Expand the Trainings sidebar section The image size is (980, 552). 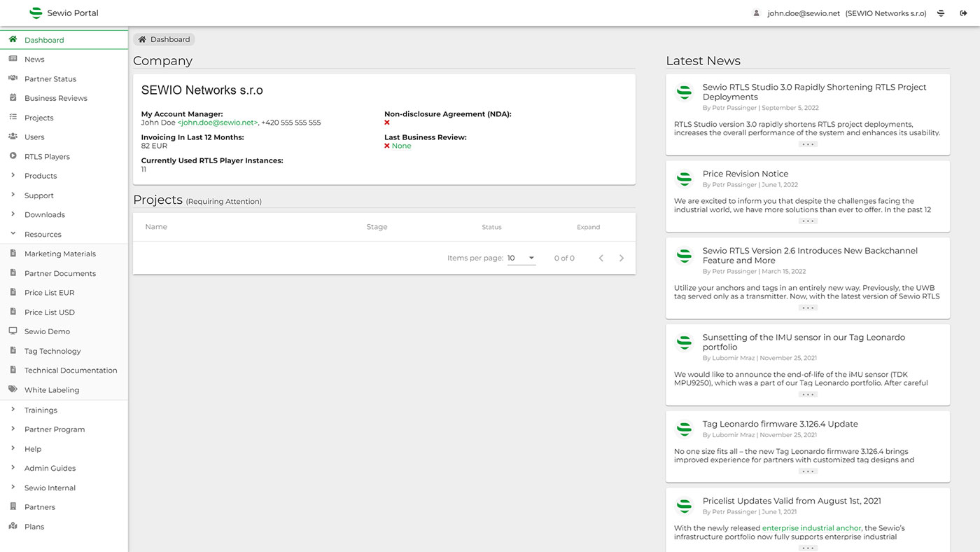click(x=13, y=410)
